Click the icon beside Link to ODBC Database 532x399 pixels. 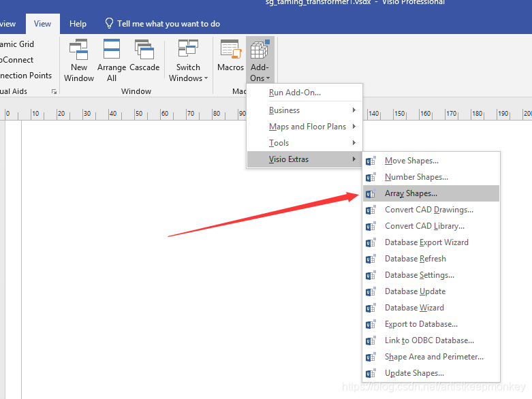[371, 340]
